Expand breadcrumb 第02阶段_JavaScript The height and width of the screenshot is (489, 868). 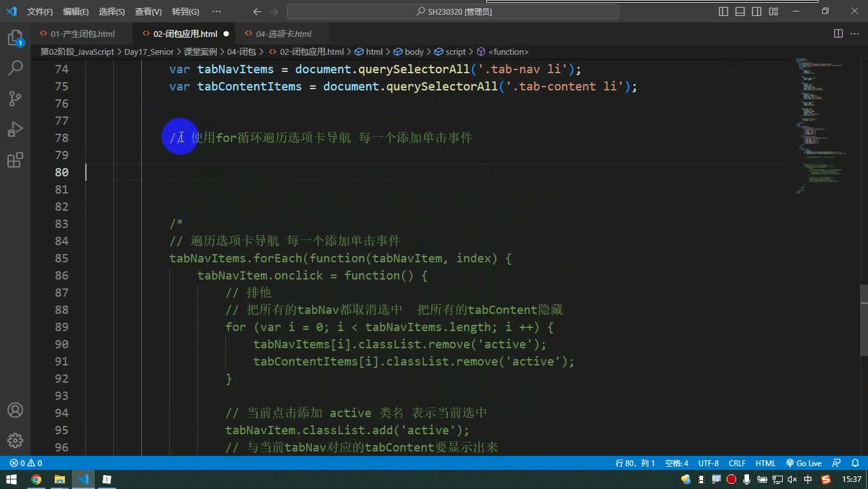click(x=77, y=52)
